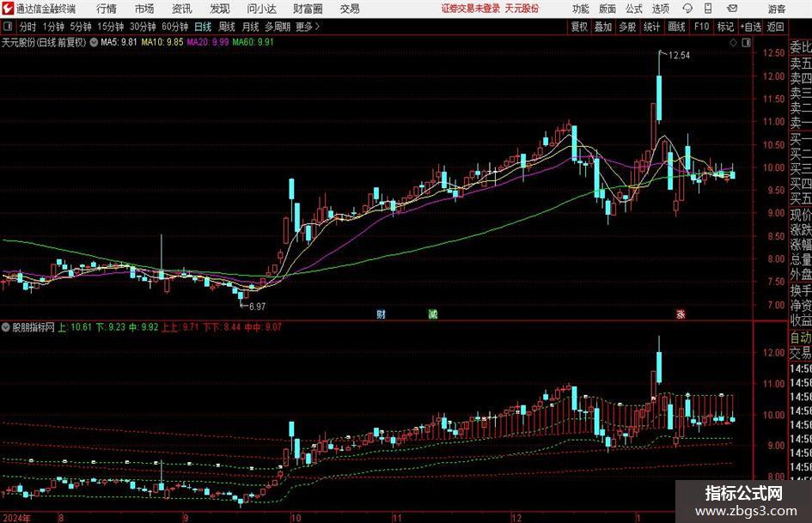The width and height of the screenshot is (812, 523).
Task: Click the 2024年 date axis label
Action: 16,517
